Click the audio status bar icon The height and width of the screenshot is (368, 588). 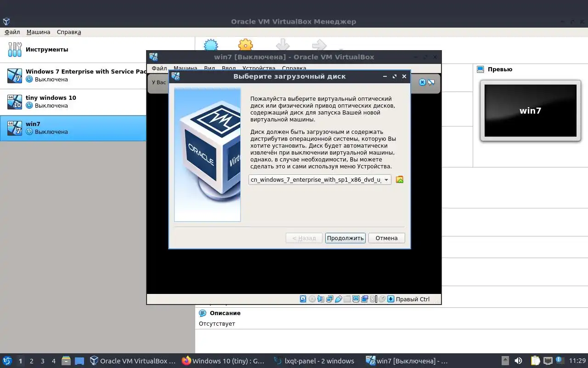pyautogui.click(x=321, y=299)
